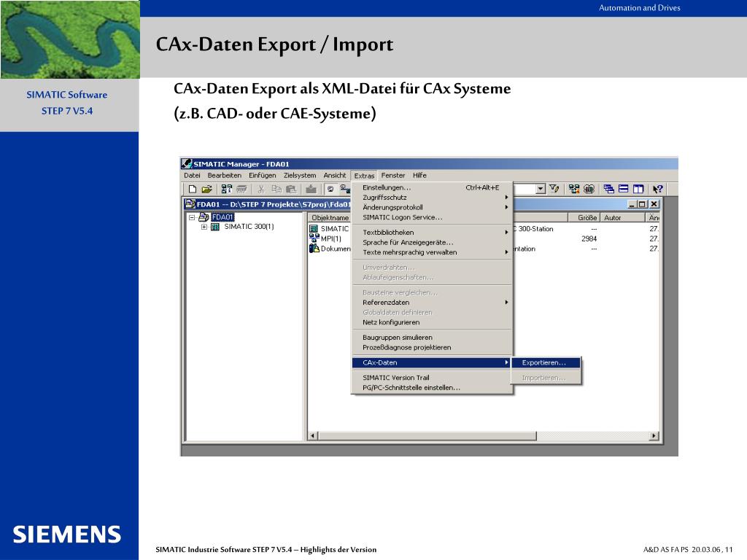Click the size value 2984

[x=589, y=238]
